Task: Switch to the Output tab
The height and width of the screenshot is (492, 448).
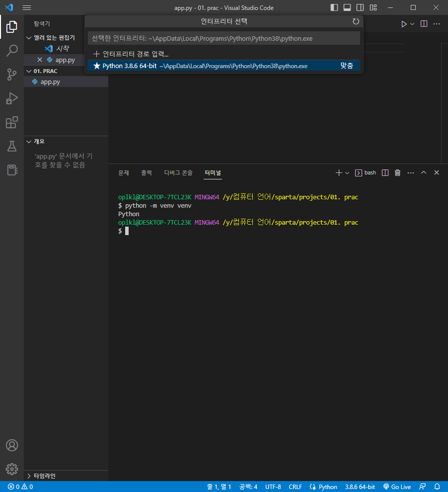Action: coord(147,173)
